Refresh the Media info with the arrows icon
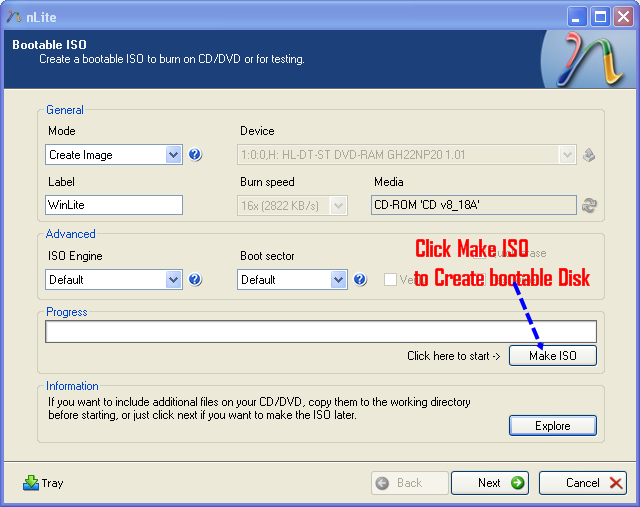The height and width of the screenshot is (507, 640). pyautogui.click(x=589, y=205)
